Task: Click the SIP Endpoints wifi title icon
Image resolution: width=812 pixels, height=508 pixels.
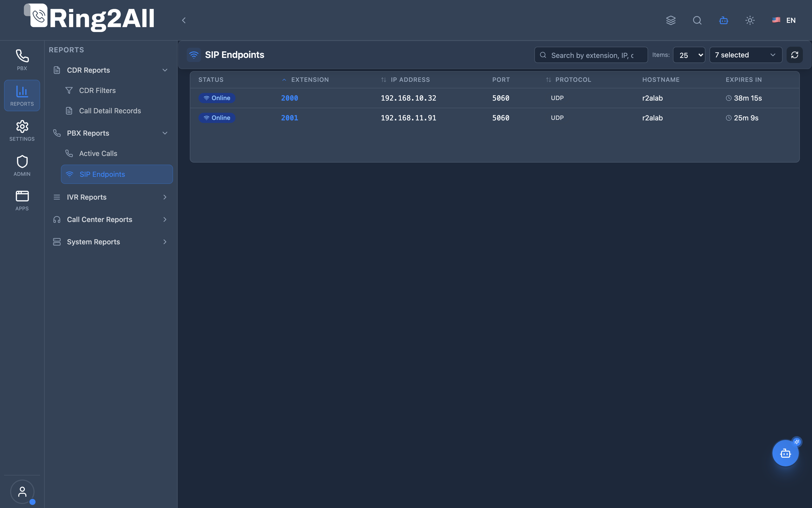Action: [194, 55]
